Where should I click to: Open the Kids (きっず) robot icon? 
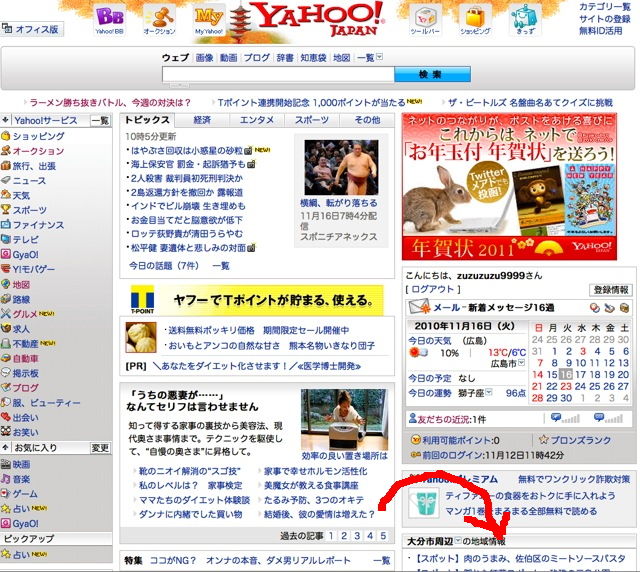[x=525, y=20]
